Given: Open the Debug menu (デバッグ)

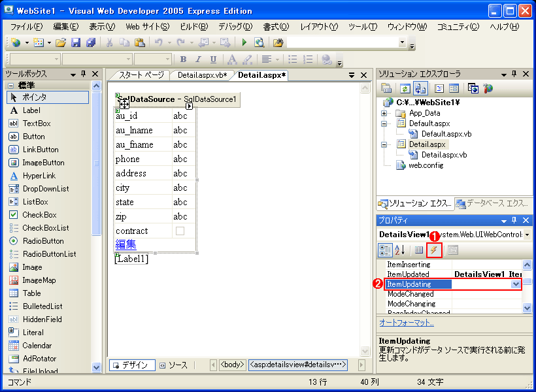Looking at the screenshot, I should tap(235, 27).
